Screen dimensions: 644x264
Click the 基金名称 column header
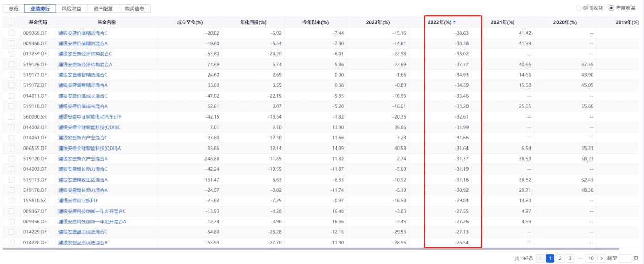pyautogui.click(x=106, y=22)
